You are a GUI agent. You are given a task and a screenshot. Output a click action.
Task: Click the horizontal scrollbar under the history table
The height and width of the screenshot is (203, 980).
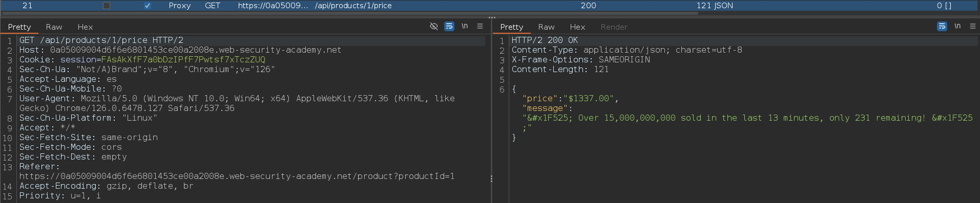[350, 13]
